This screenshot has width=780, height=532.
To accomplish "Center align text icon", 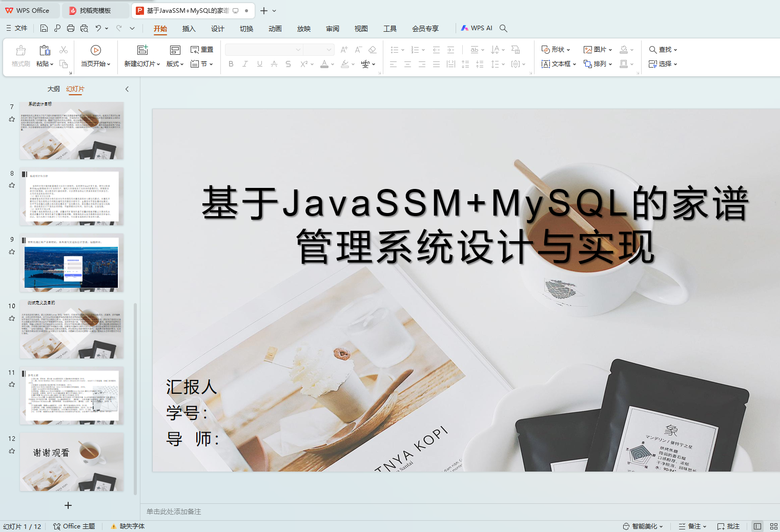I will coord(407,64).
